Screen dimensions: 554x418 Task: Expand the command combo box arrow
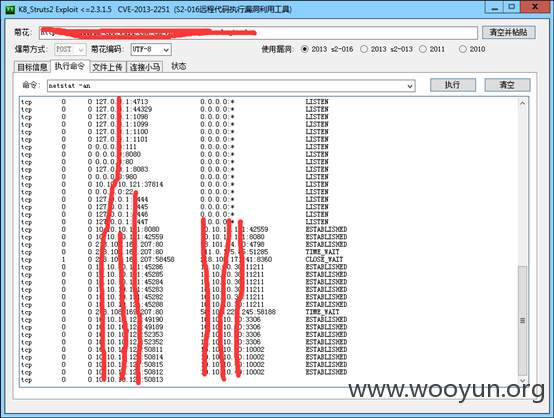point(410,86)
